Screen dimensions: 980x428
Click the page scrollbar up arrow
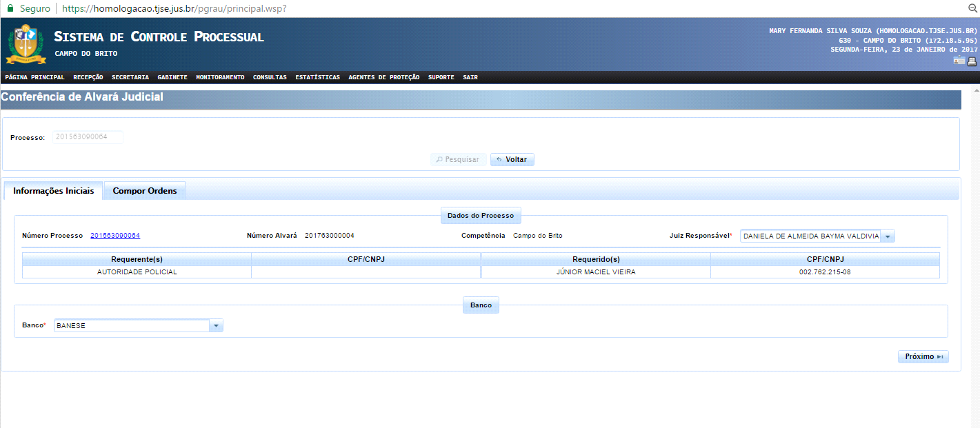(975, 91)
